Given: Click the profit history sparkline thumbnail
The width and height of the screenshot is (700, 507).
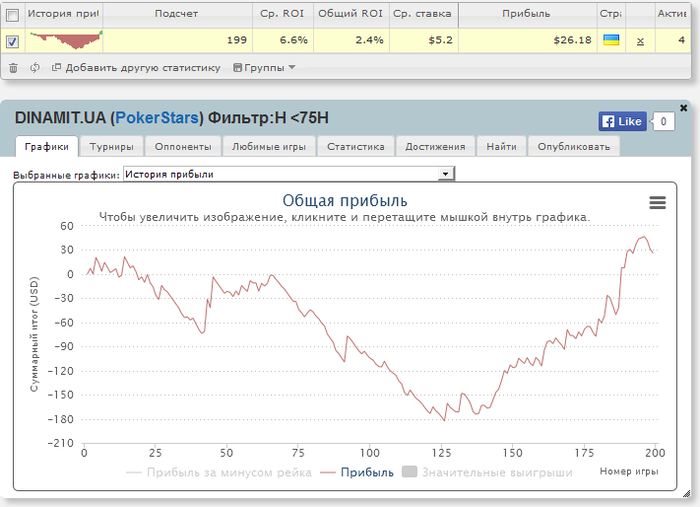Looking at the screenshot, I should (65, 40).
